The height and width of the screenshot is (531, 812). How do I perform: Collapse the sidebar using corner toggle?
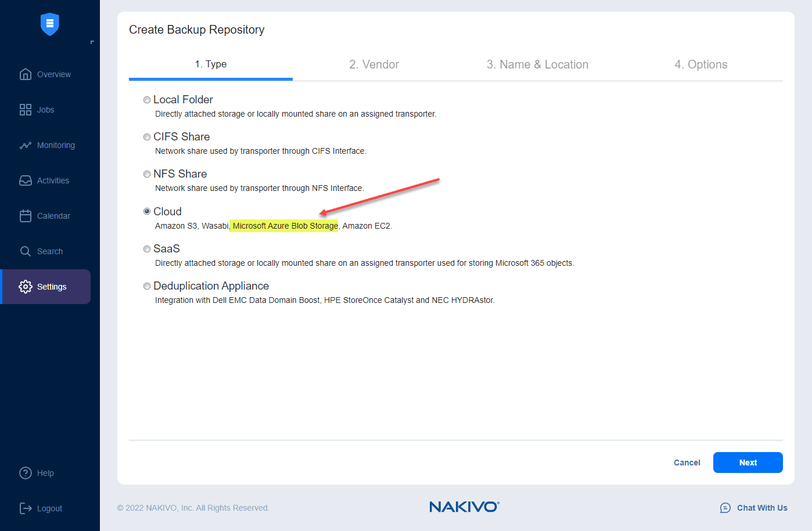(x=92, y=42)
